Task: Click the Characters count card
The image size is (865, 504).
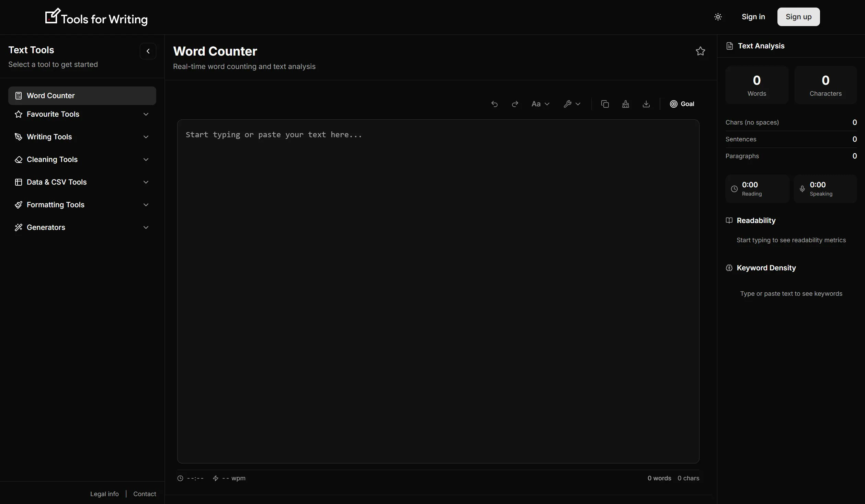Action: pyautogui.click(x=826, y=85)
